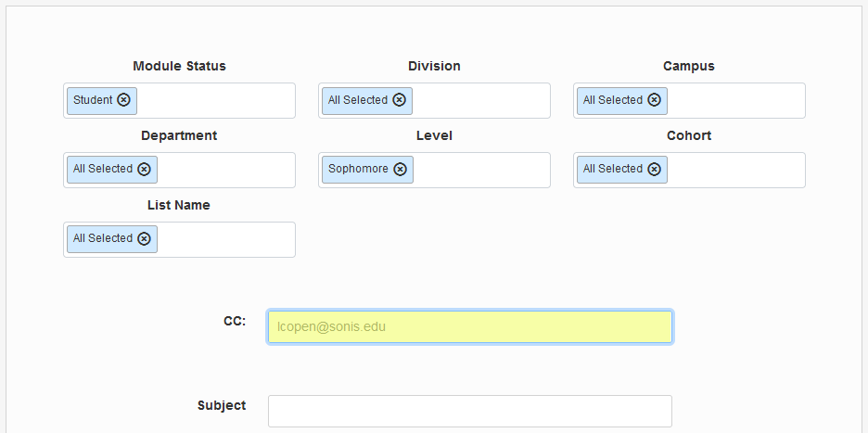Open the List Name selection field

(225, 240)
